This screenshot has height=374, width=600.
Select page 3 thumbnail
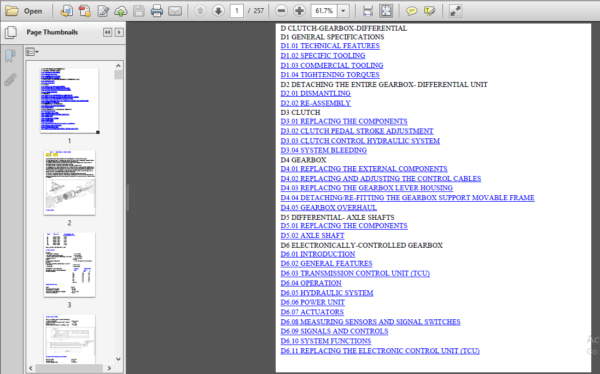click(69, 265)
